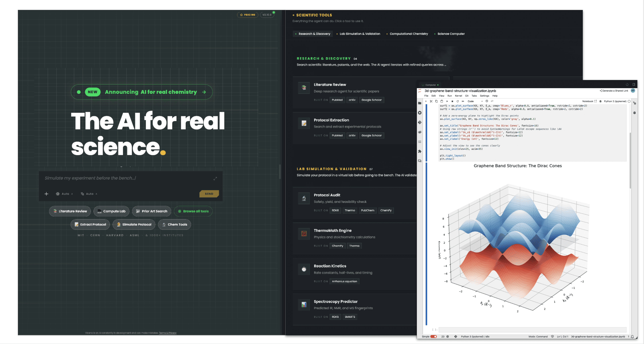Open the Git sidebar panel icon
This screenshot has height=344, width=644.
[x=420, y=122]
